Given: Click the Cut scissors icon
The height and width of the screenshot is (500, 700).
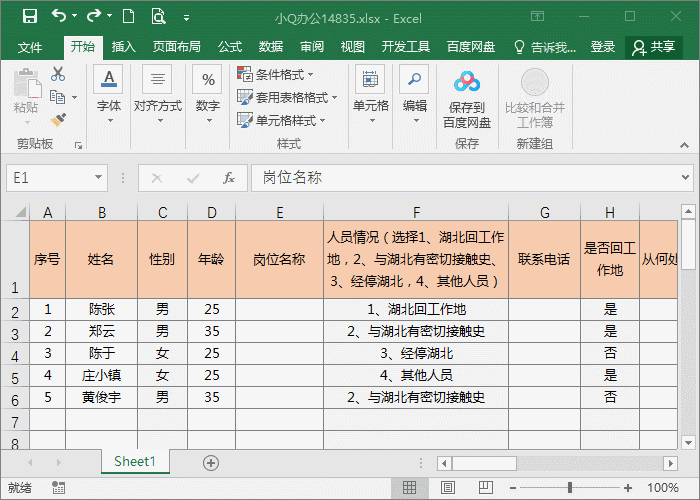Looking at the screenshot, I should 58,74.
